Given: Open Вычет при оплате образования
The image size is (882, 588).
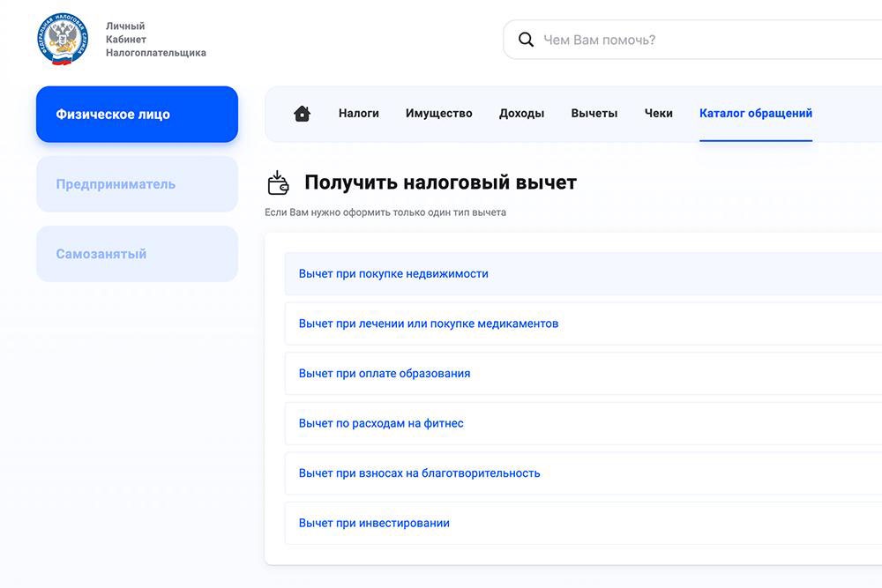Looking at the screenshot, I should pos(383,373).
